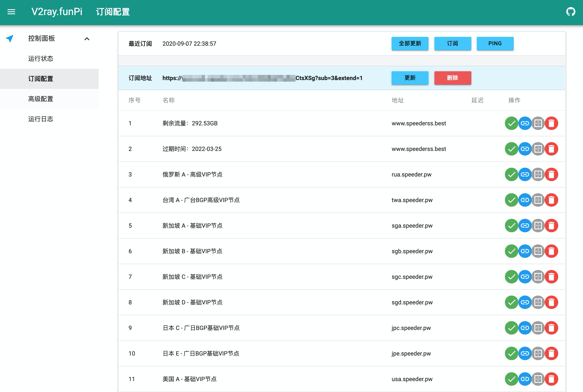583x392 pixels.
Task: Show QR code for 台湾 A node
Action: tap(538, 200)
